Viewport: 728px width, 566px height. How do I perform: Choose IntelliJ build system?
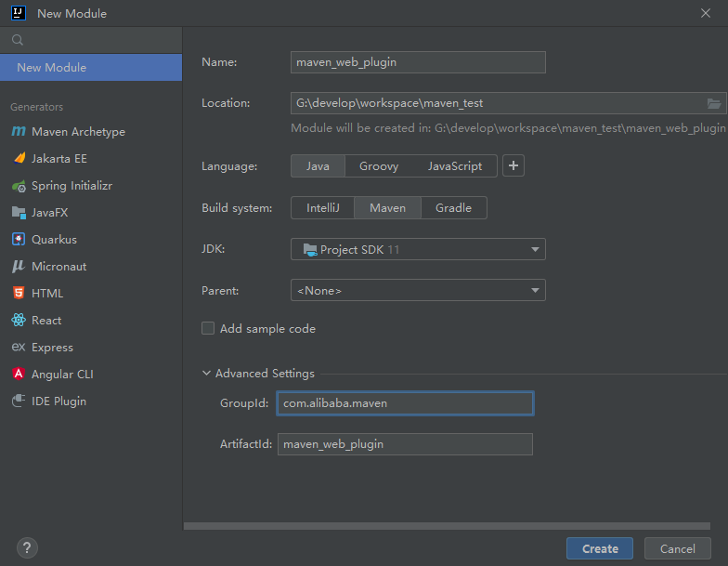[x=323, y=208]
